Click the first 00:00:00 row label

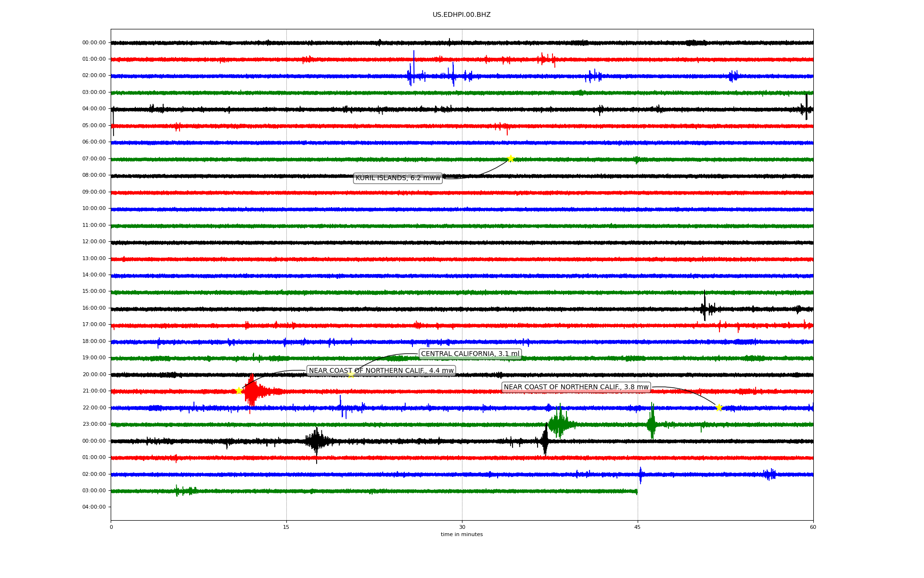[x=94, y=43]
